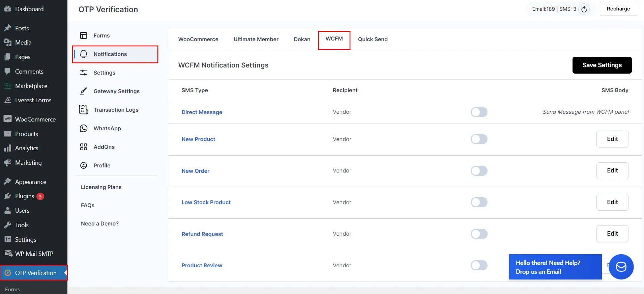
Task: Click the Products box icon
Action: tap(8, 134)
